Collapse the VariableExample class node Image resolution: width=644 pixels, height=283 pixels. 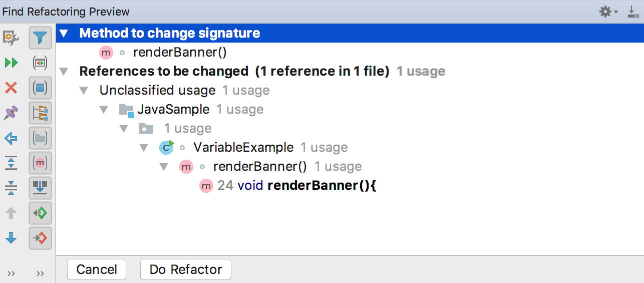pyautogui.click(x=144, y=148)
